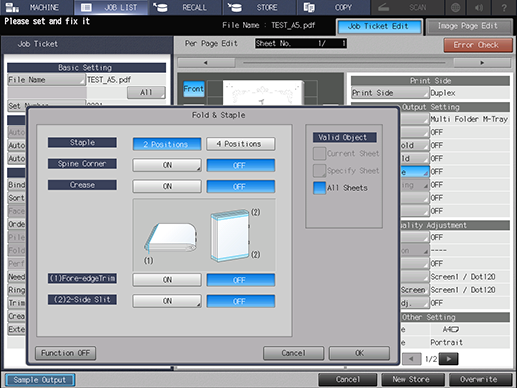Set Crease to OFF
Screen dimensions: 517x388
[x=240, y=187]
